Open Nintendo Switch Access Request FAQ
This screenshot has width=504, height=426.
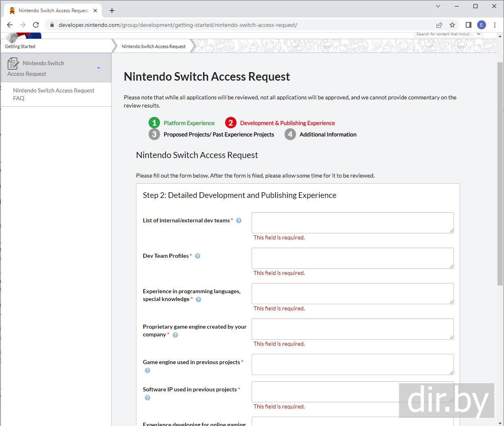[x=53, y=94]
